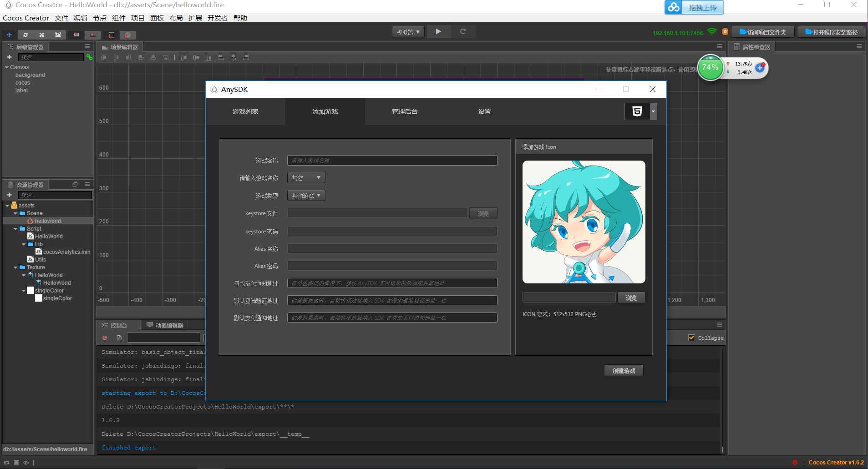This screenshot has width=868, height=469.
Task: Select the helloworld scene in assets
Action: [48, 221]
